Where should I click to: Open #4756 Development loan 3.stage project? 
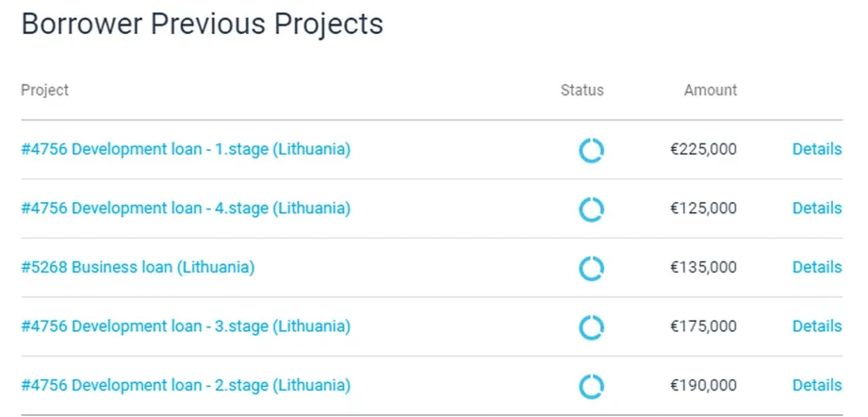186,326
